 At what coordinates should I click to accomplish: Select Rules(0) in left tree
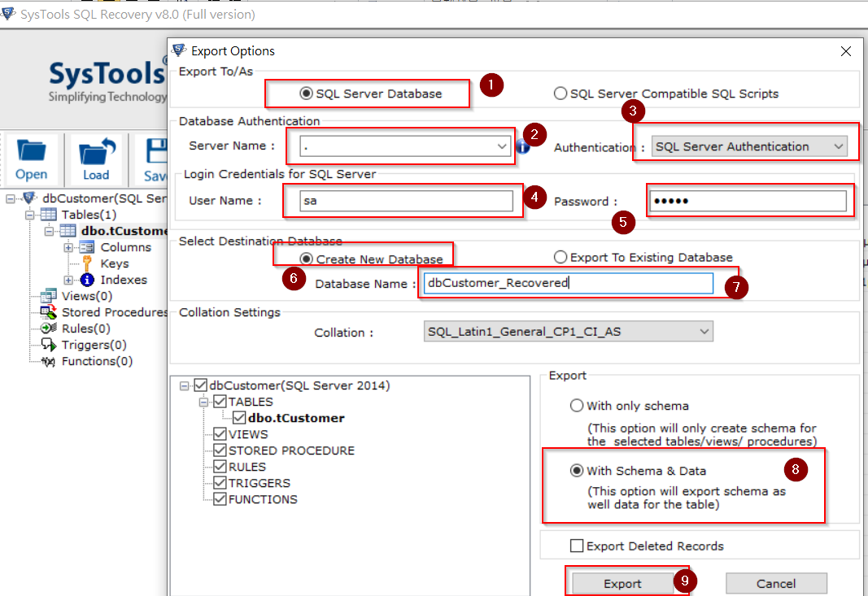pyautogui.click(x=85, y=328)
